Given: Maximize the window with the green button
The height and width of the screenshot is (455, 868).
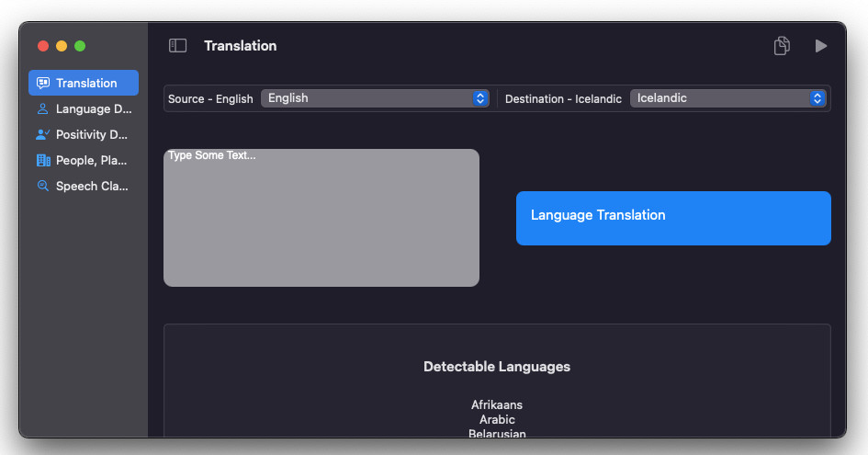Looking at the screenshot, I should click(80, 46).
